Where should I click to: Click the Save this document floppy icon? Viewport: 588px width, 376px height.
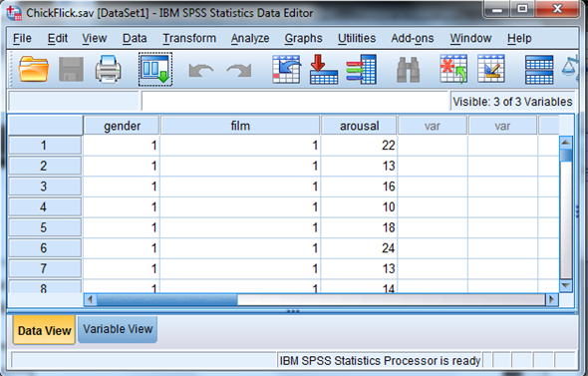71,70
